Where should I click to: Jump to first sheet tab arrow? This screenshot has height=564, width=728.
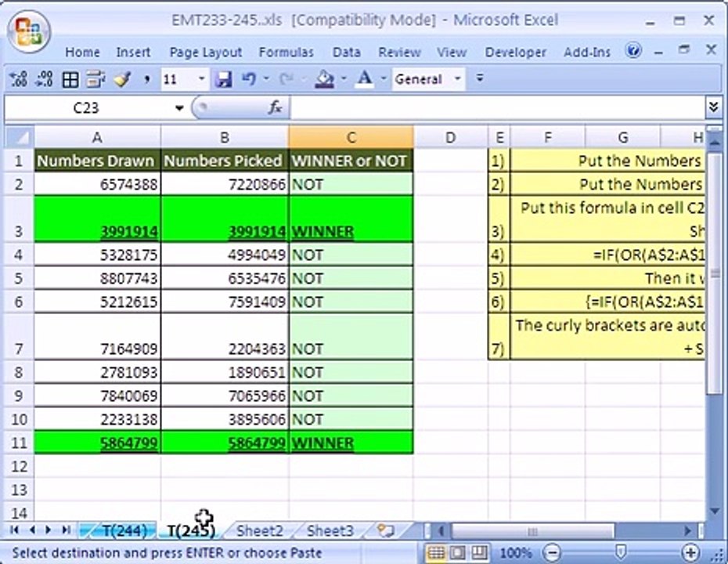point(14,530)
